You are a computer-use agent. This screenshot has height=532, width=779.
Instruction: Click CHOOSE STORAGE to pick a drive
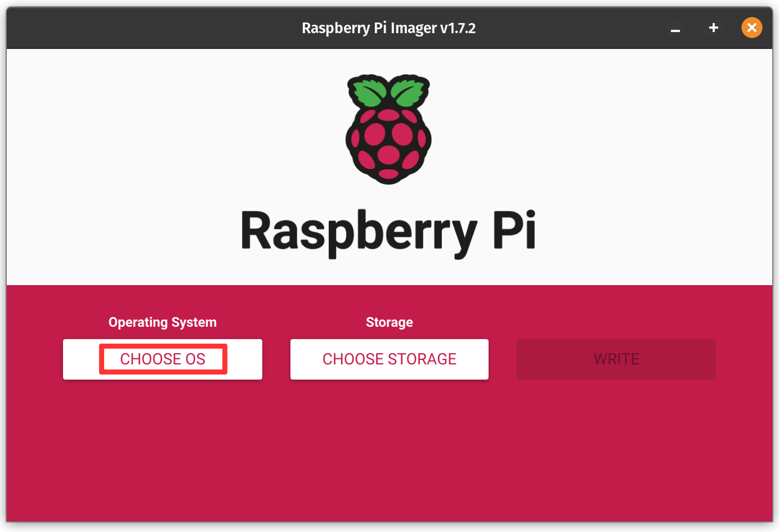[x=389, y=359]
